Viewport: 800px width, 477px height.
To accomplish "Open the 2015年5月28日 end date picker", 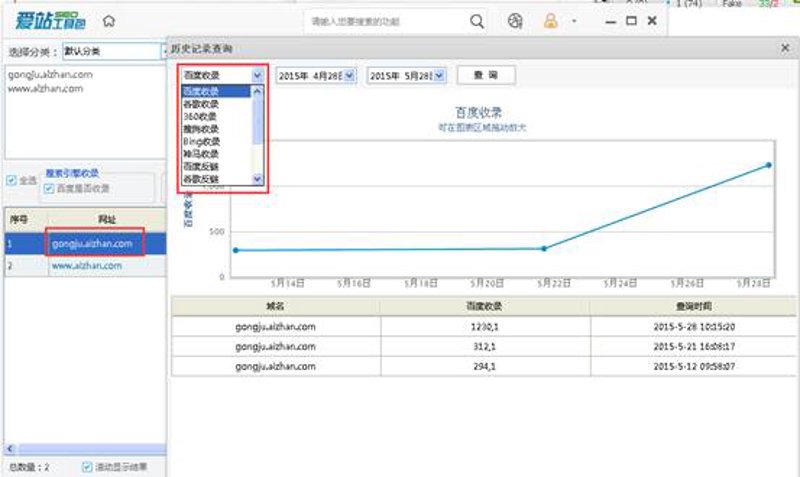I will click(x=439, y=76).
